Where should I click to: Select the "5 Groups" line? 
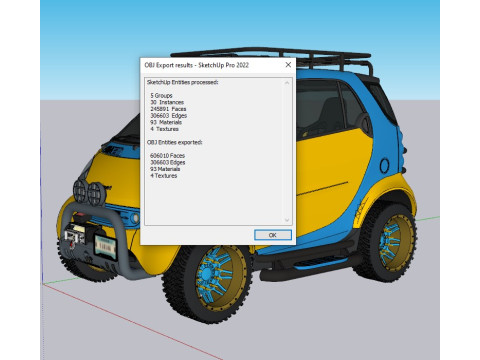161,96
